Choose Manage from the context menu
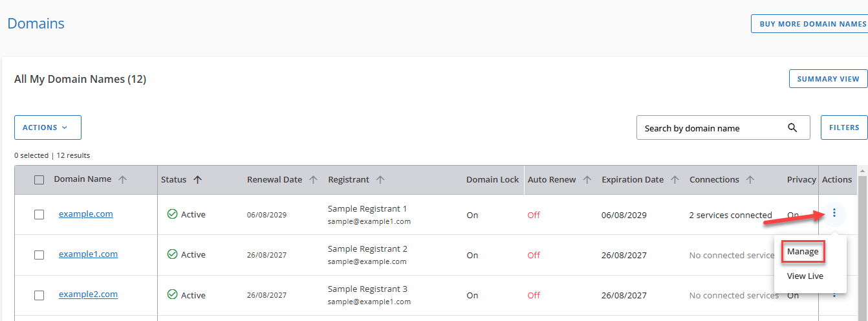Viewport: 868px width, 321px height. (803, 251)
